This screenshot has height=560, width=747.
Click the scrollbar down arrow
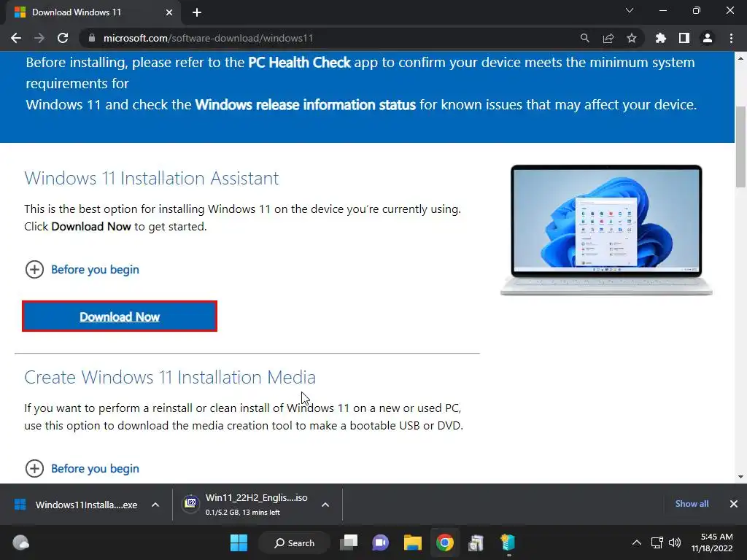(740, 477)
